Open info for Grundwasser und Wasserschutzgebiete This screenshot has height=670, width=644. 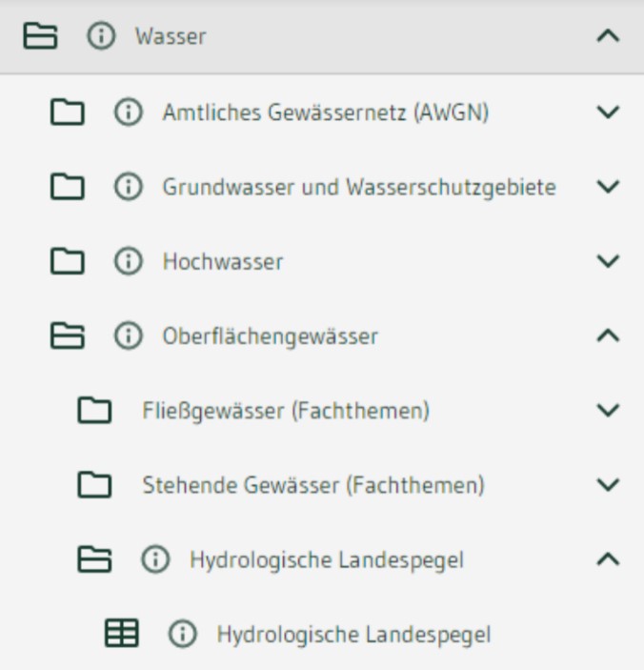(x=127, y=187)
